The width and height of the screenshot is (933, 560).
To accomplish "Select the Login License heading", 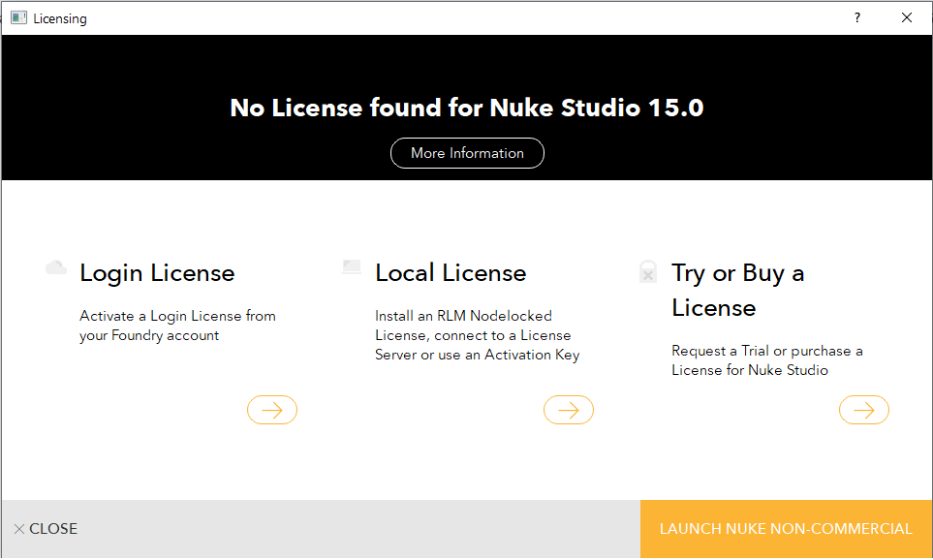I will pos(157,273).
